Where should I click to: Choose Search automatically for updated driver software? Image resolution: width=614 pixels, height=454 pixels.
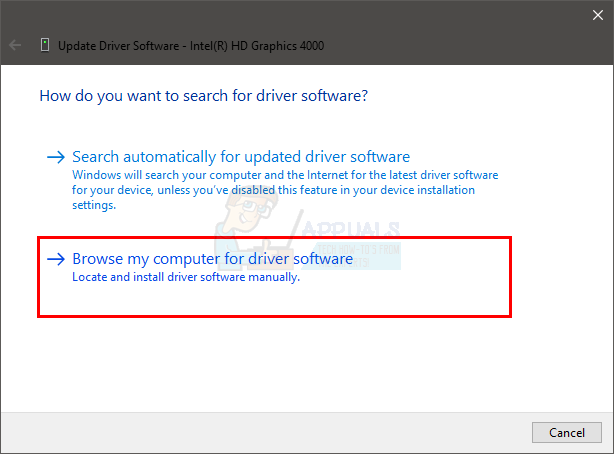click(241, 157)
